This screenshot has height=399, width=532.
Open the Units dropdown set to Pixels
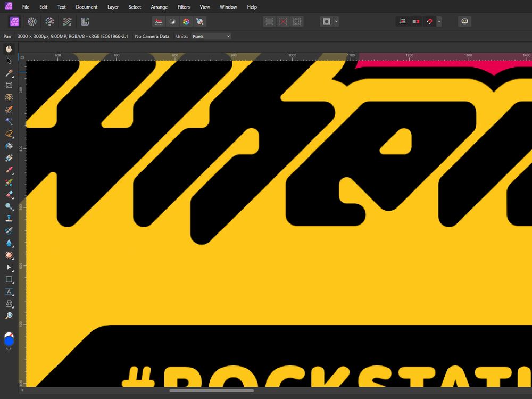click(211, 36)
